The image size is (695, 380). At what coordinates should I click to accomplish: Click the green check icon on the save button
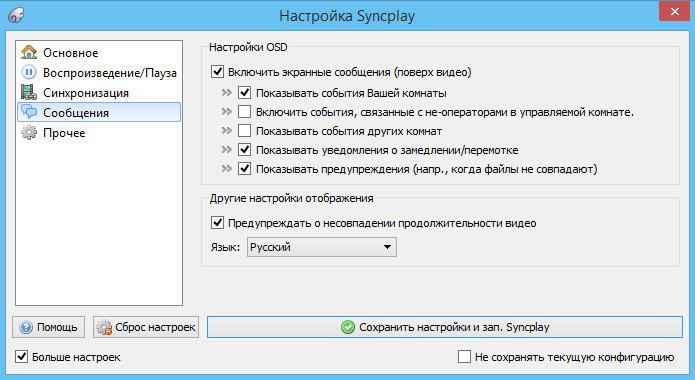coord(348,327)
